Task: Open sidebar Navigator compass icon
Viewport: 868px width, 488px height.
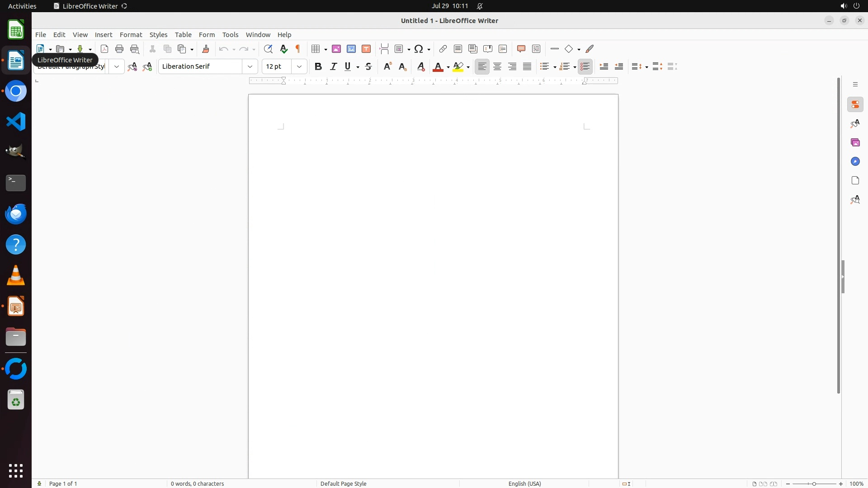Action: [x=855, y=162]
